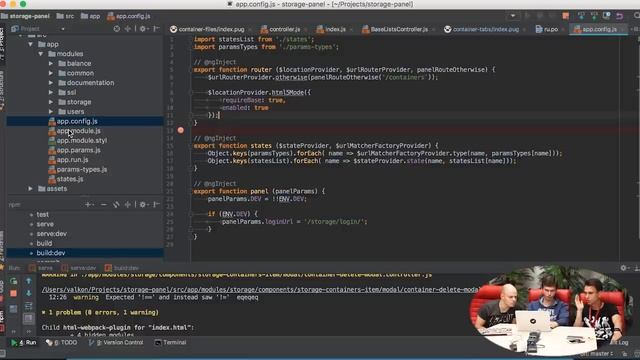The height and width of the screenshot is (360, 640).
Task: Click remove icon in npm panel
Action: [104, 204]
